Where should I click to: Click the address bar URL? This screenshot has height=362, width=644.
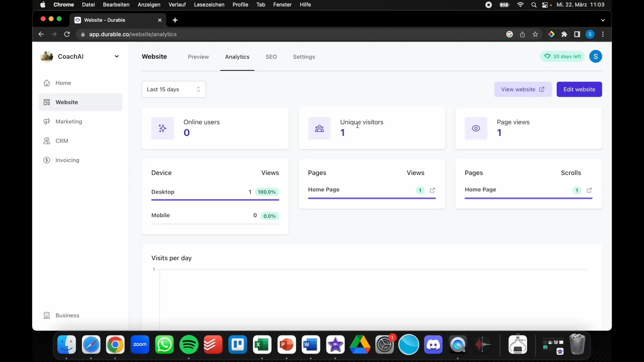coord(133,34)
